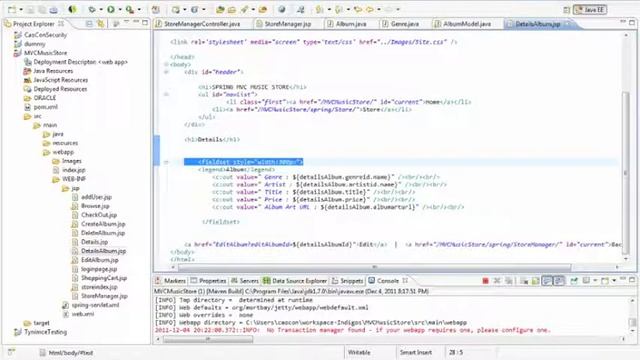Open the External Tools dropdown arrow
The height and width of the screenshot is (360, 640).
click(x=139, y=9)
